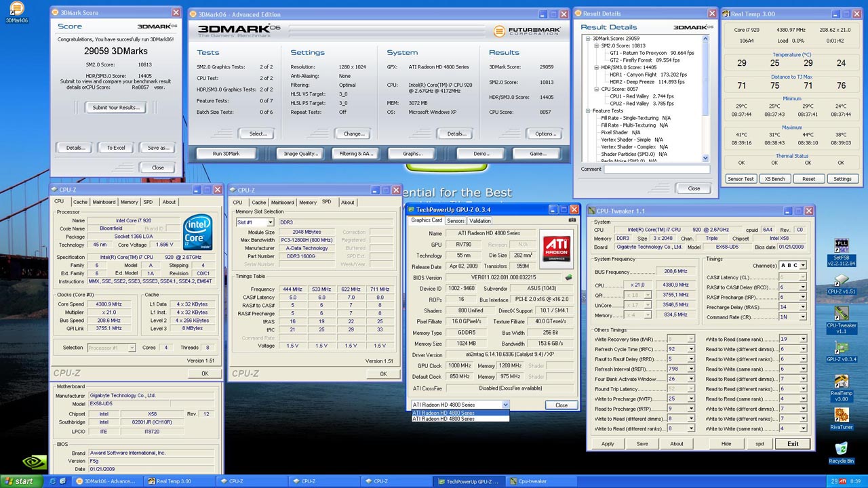Click Save as button in 3DMark Score
Viewport: 868px width, 488px height.
pyautogui.click(x=157, y=148)
